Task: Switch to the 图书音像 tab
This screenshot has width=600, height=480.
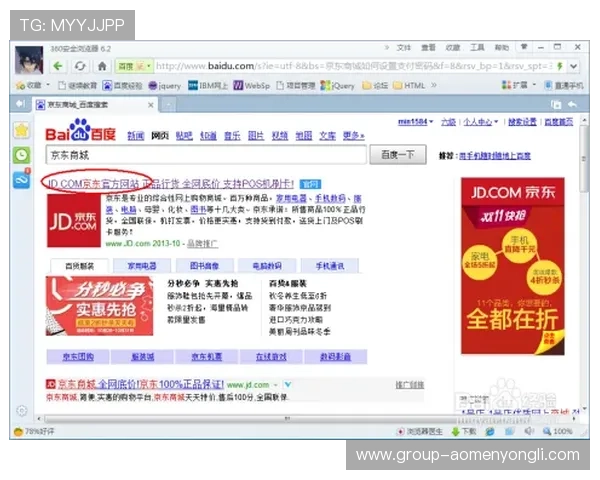Action: pyautogui.click(x=204, y=266)
